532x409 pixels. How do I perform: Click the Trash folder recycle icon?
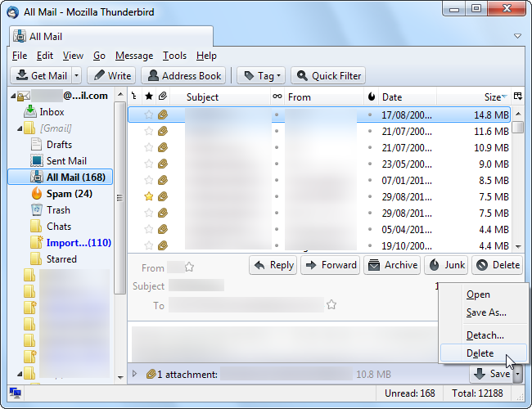tap(37, 210)
